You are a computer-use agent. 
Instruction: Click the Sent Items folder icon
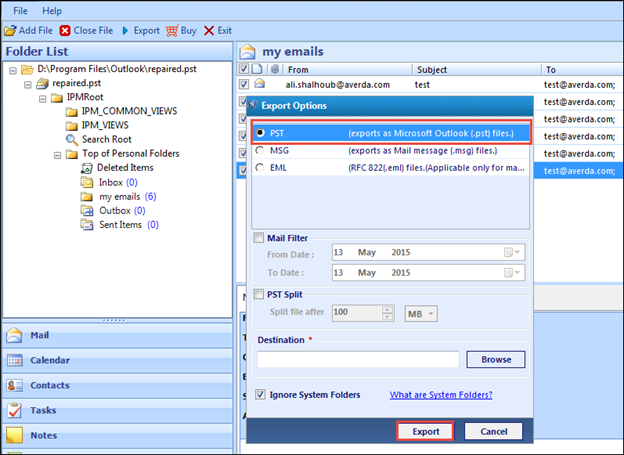click(x=86, y=225)
